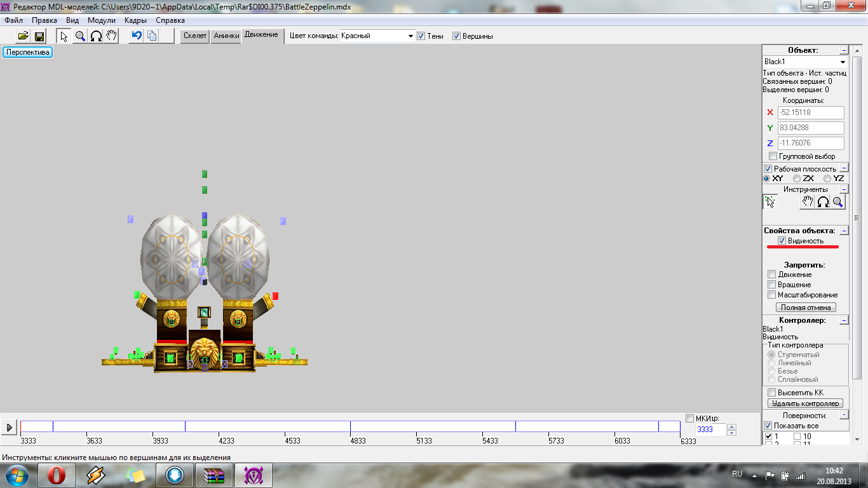Open the Модули menu
This screenshot has height=488, width=868.
(102, 20)
